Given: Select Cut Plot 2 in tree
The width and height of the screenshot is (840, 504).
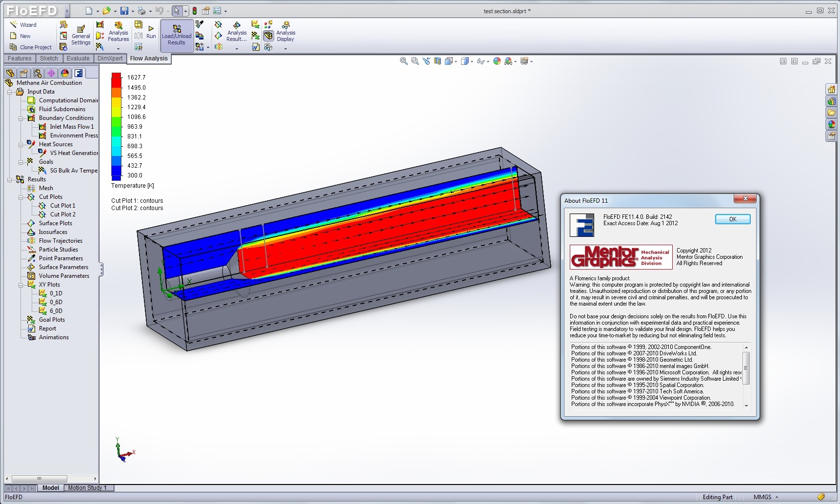Looking at the screenshot, I should point(57,214).
